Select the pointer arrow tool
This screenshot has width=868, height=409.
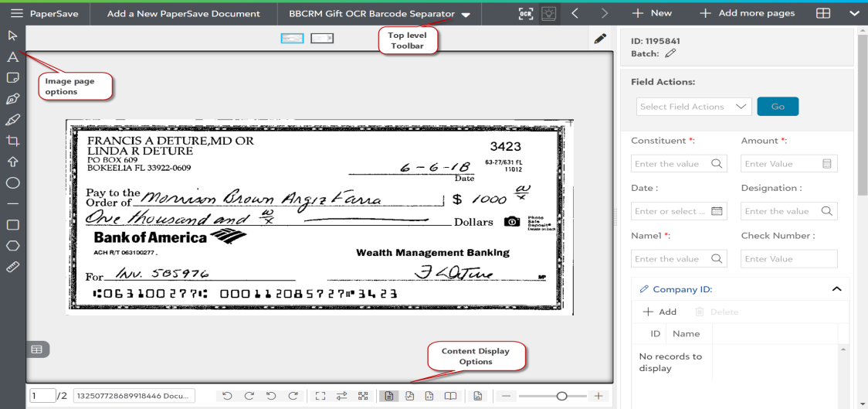click(x=12, y=36)
